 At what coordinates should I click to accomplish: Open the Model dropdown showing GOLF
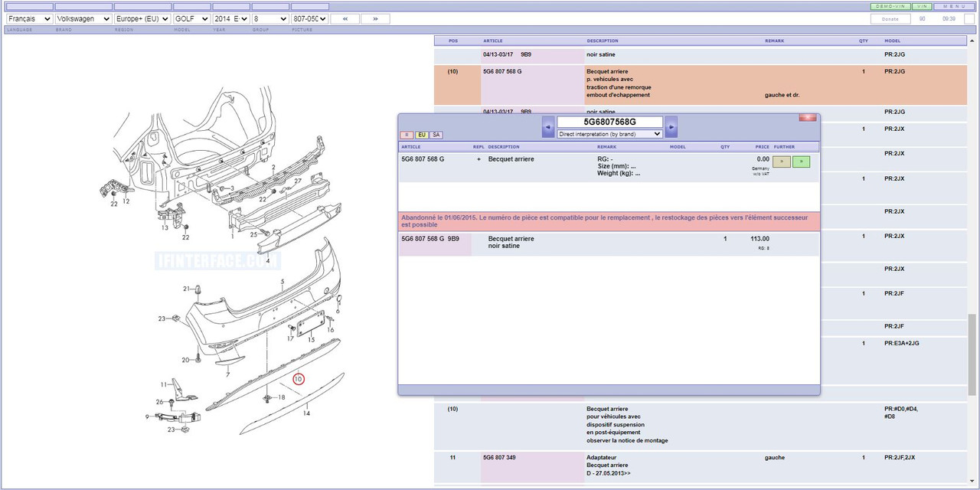click(x=191, y=18)
